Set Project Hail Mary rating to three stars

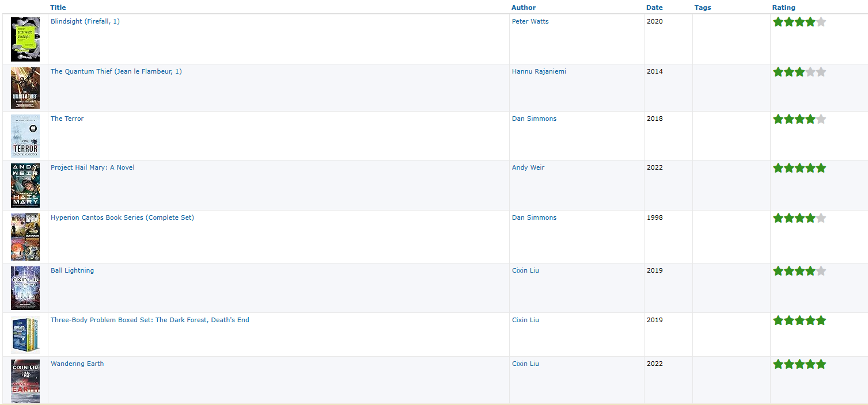click(x=799, y=168)
